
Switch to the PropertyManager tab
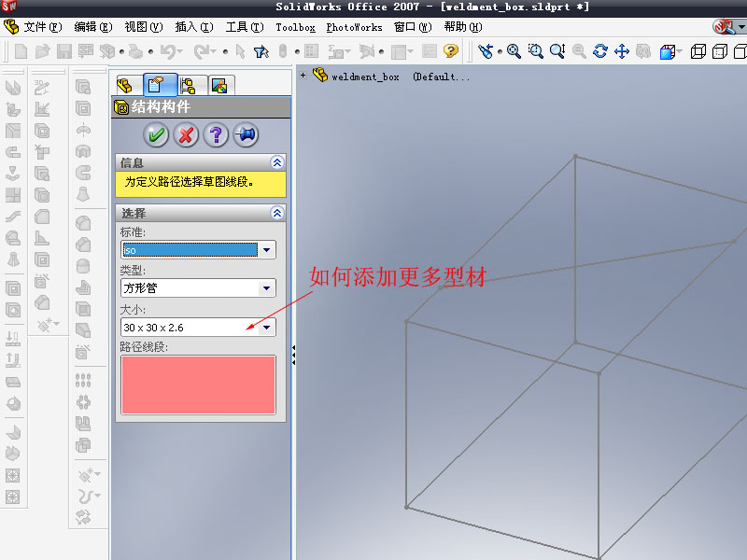[x=160, y=85]
